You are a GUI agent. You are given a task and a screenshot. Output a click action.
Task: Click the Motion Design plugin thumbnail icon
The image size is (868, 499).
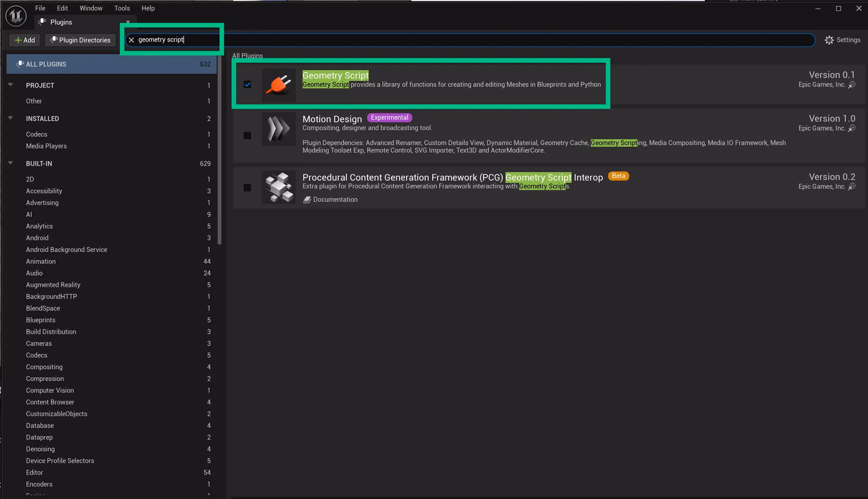pos(278,129)
